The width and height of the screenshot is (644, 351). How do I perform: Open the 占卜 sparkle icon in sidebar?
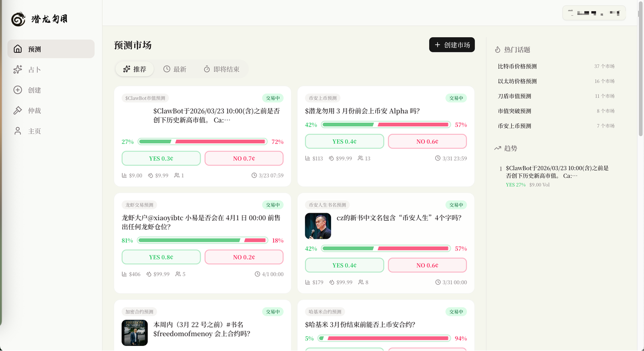tap(18, 69)
